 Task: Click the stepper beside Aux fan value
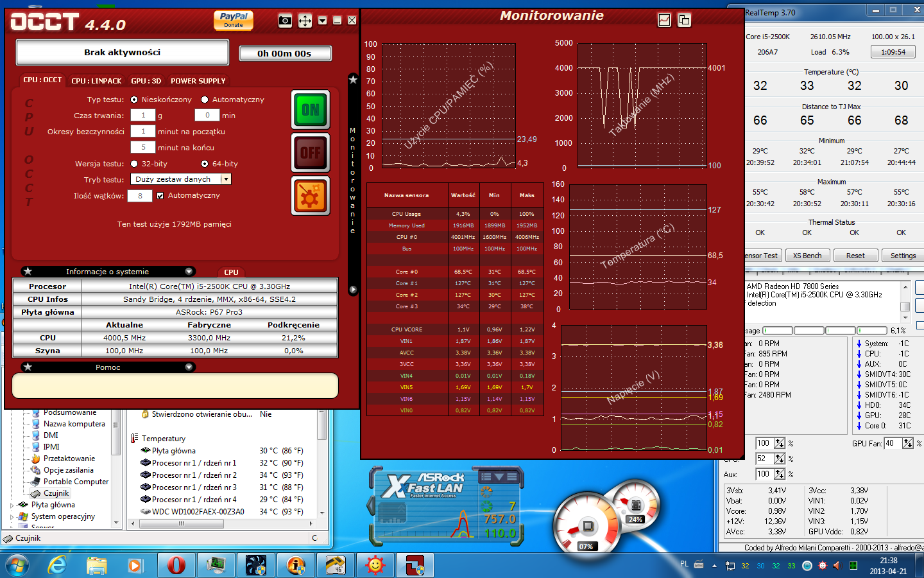[780, 474]
